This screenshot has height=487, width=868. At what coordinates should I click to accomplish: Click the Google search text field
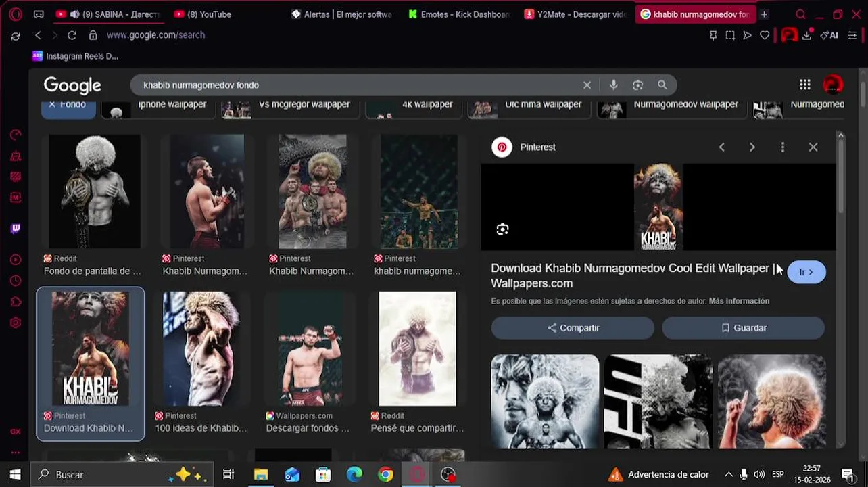click(x=358, y=85)
